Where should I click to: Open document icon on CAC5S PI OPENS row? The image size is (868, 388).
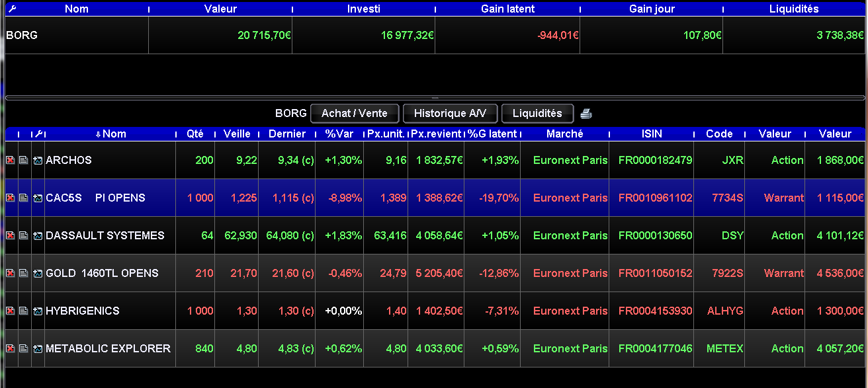(x=23, y=198)
